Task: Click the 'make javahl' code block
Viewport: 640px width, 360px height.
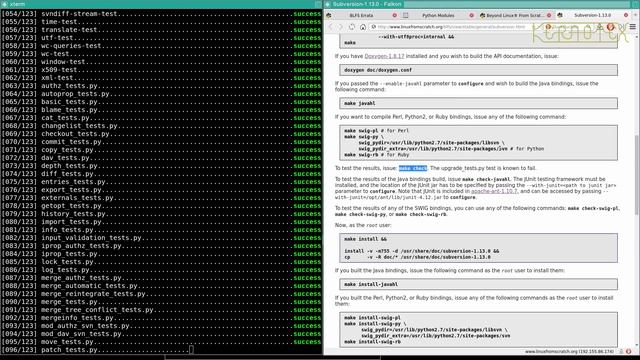Action: (478, 103)
